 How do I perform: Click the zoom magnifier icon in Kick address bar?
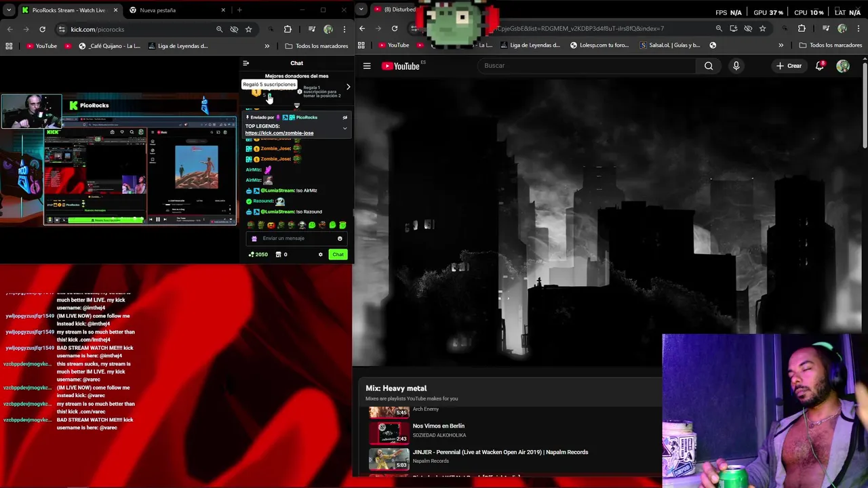tap(219, 29)
